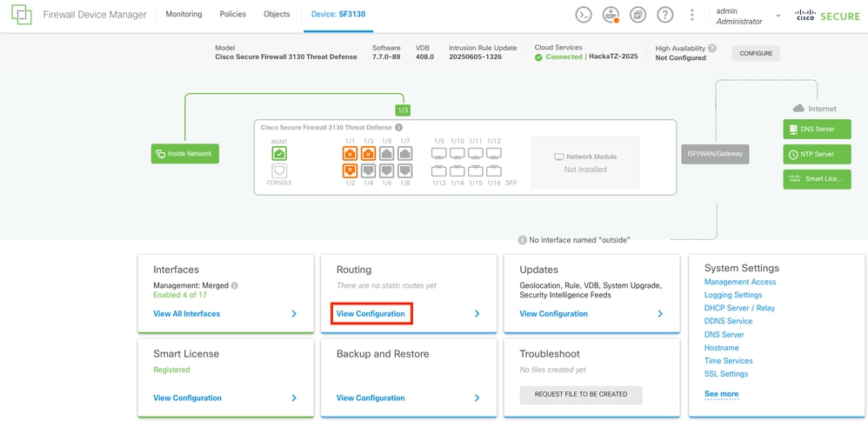Open SSL Settings link
Image resolution: width=868 pixels, height=421 pixels.
click(x=726, y=374)
